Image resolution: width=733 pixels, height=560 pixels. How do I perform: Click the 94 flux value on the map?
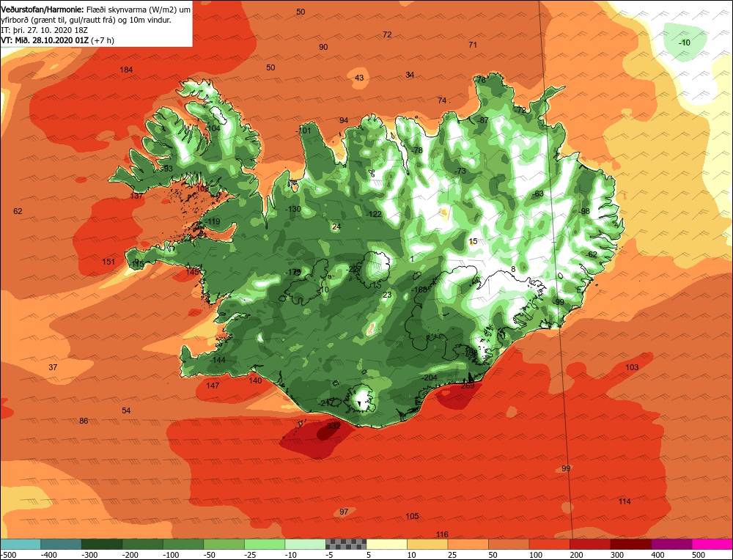(344, 120)
